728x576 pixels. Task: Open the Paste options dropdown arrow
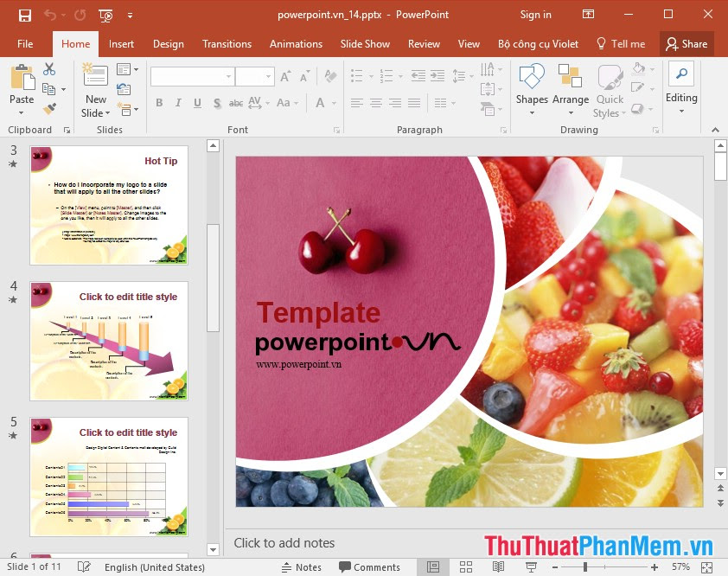[22, 111]
